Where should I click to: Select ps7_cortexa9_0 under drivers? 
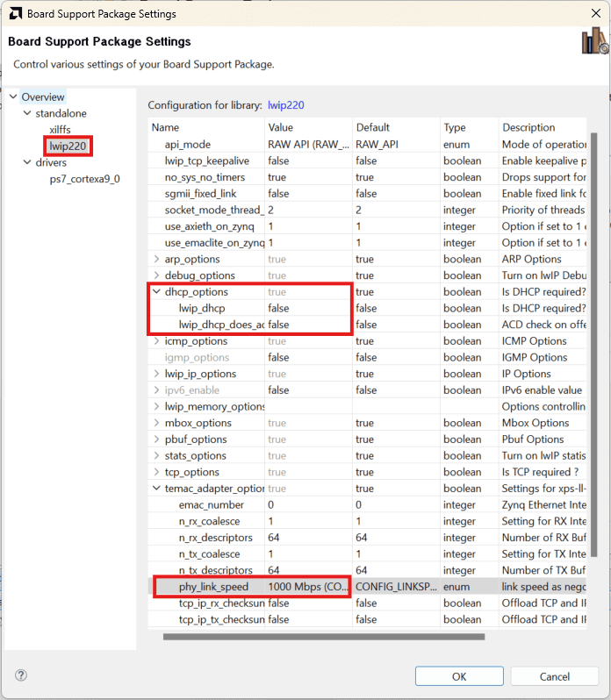click(x=84, y=179)
